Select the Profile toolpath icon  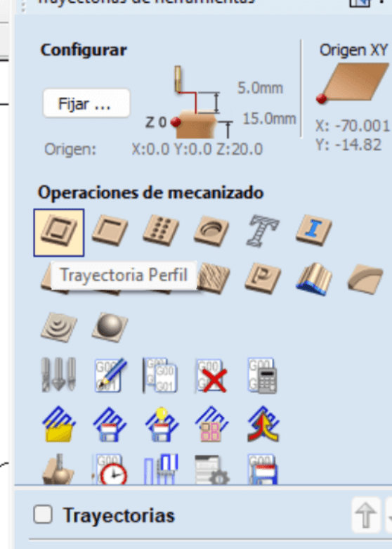coord(59,233)
